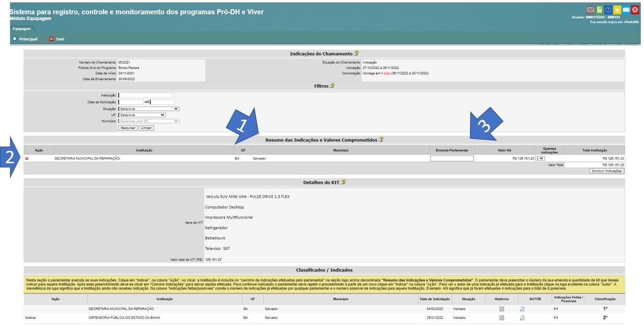Click help icon next to Filtros heading
This screenshot has height=326, width=644.
(x=332, y=86)
